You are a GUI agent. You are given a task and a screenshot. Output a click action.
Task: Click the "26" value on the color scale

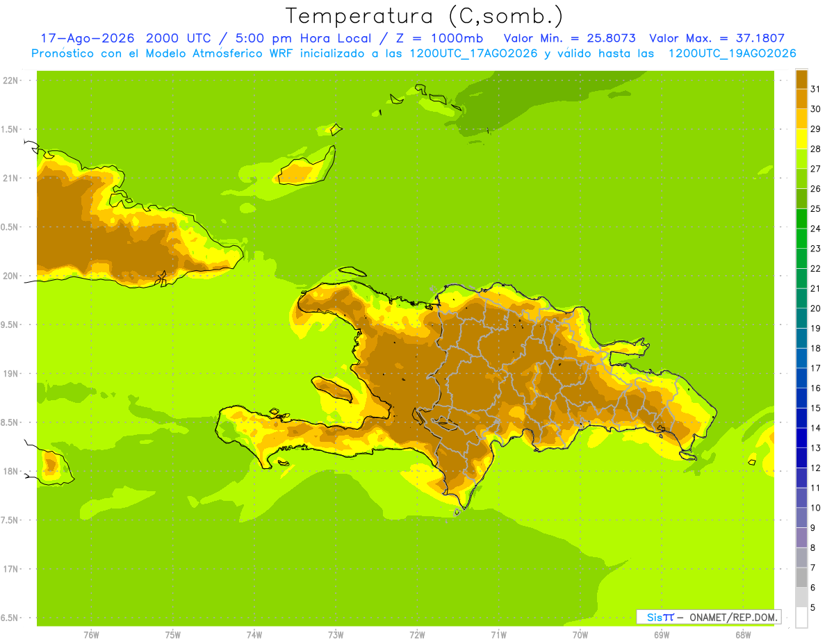[x=816, y=189]
